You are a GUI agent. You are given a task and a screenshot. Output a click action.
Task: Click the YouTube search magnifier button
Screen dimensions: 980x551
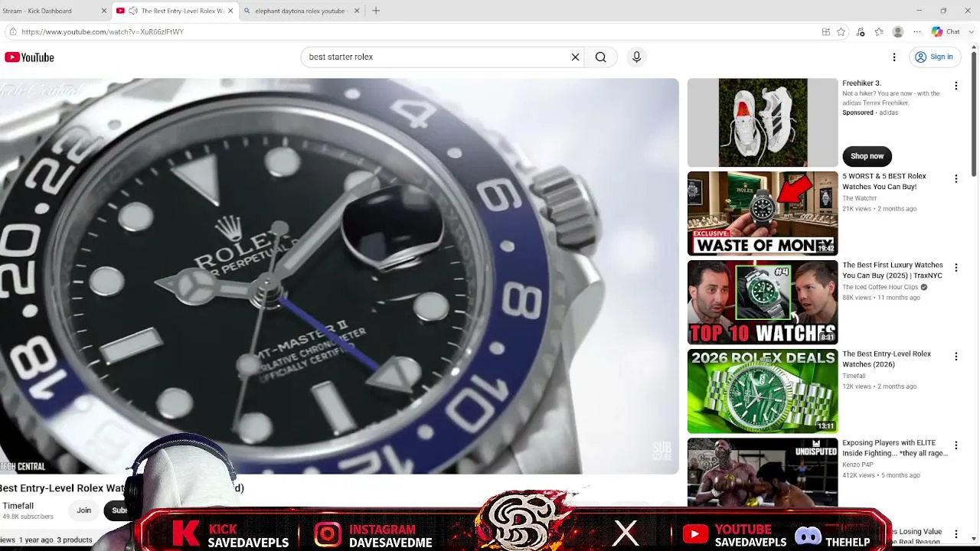tap(601, 57)
